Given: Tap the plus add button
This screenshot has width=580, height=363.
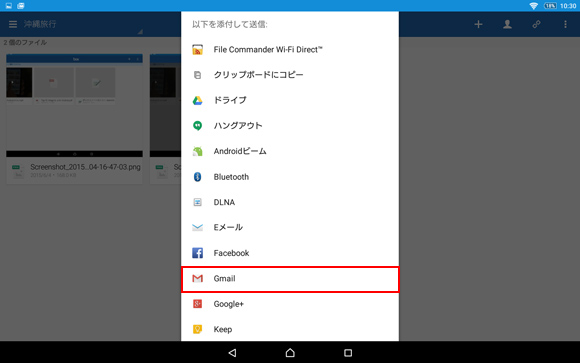Looking at the screenshot, I should click(478, 24).
